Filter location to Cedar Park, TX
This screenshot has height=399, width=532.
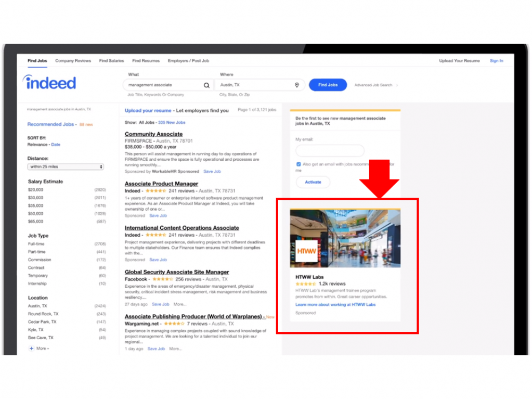pos(42,322)
